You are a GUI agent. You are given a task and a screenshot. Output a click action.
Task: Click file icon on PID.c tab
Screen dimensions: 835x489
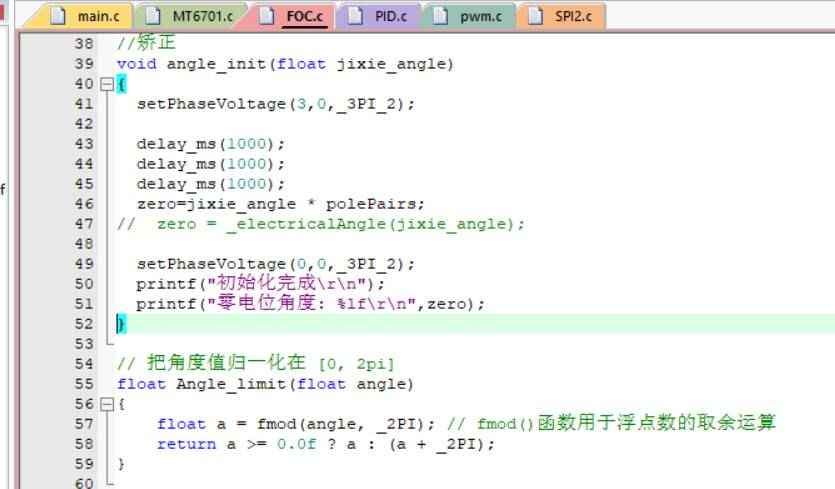coord(355,16)
